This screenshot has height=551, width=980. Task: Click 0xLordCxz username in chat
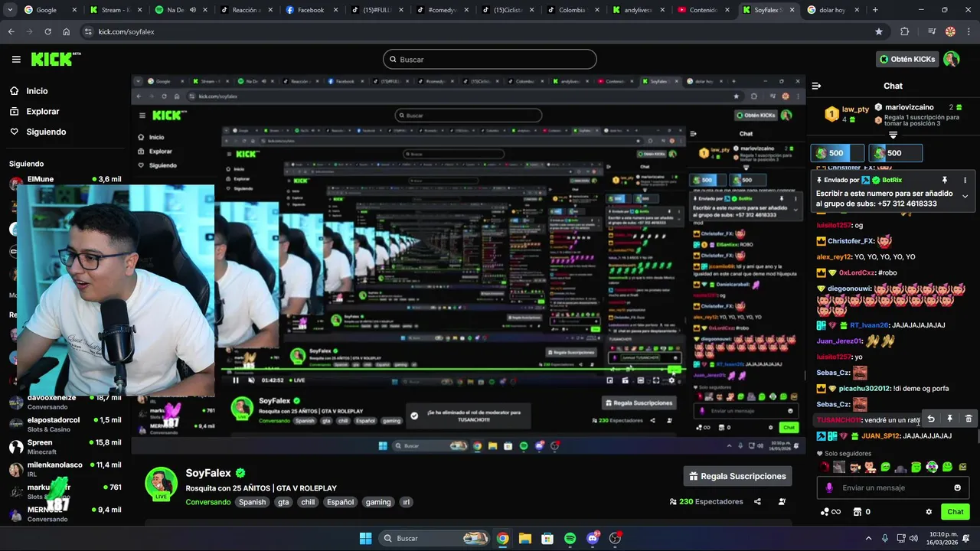click(857, 272)
